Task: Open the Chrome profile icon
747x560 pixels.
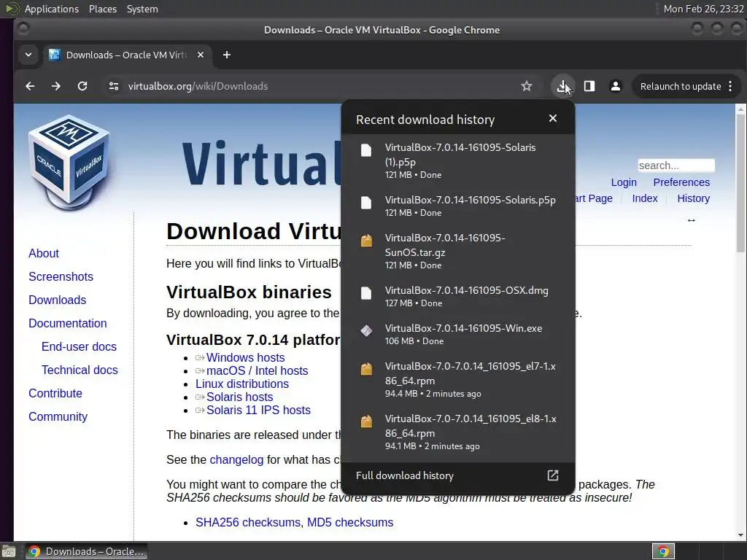Action: [616, 86]
